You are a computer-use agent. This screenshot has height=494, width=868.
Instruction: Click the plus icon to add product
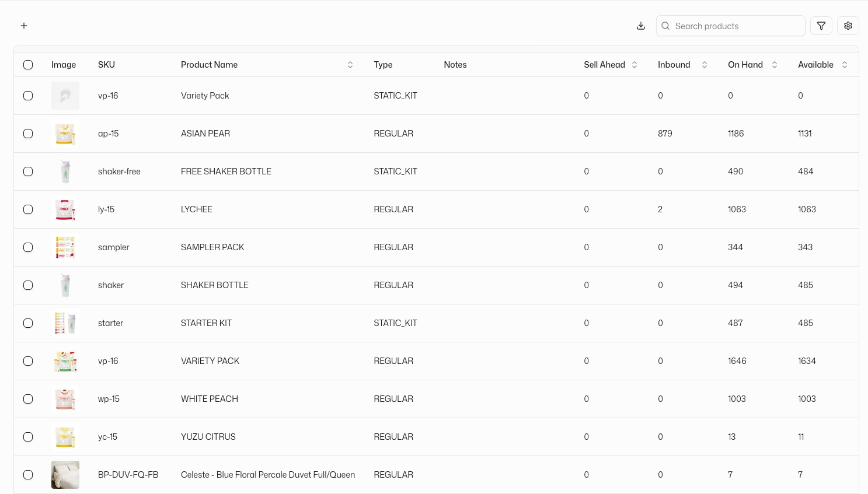tap(24, 26)
